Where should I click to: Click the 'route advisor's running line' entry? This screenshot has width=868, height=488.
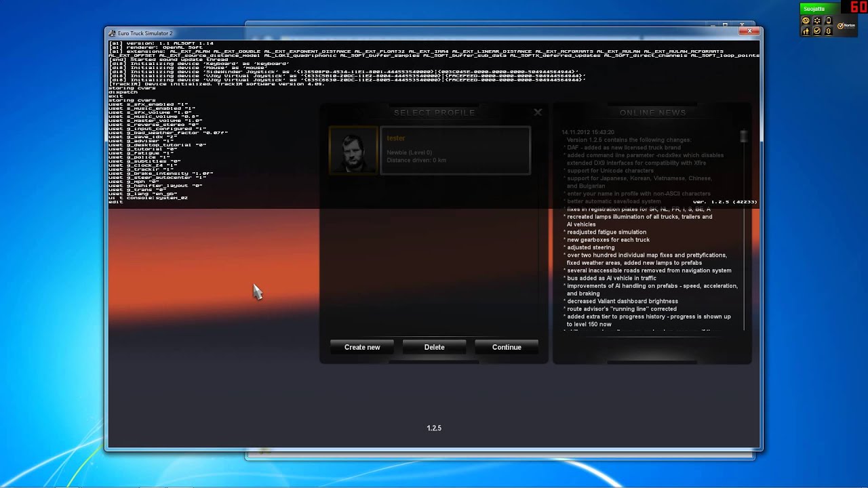620,309
